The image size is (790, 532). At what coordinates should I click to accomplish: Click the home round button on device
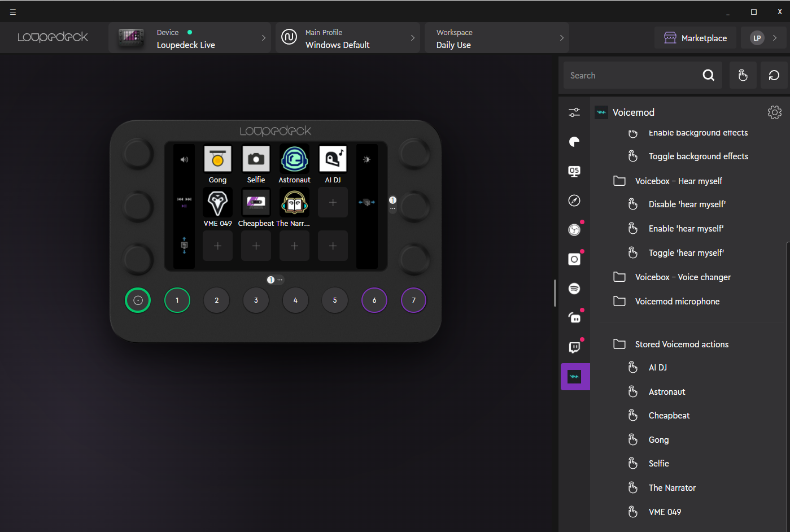click(x=138, y=300)
